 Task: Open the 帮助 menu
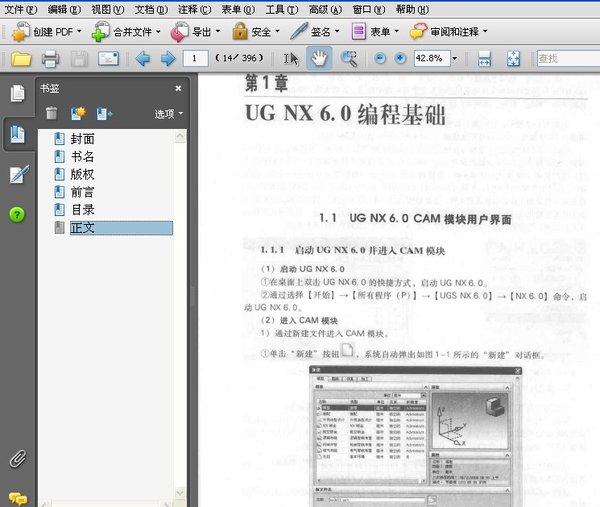click(x=412, y=9)
